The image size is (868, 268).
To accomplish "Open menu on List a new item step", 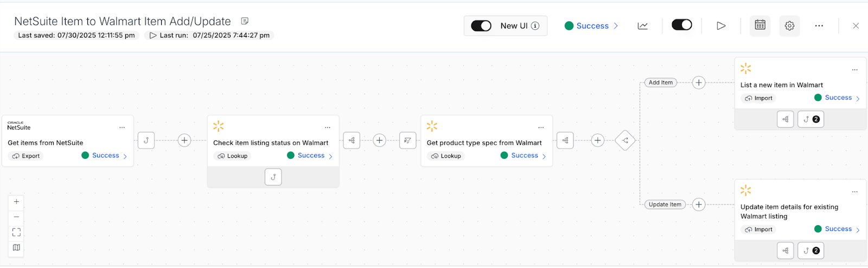I will tap(855, 69).
